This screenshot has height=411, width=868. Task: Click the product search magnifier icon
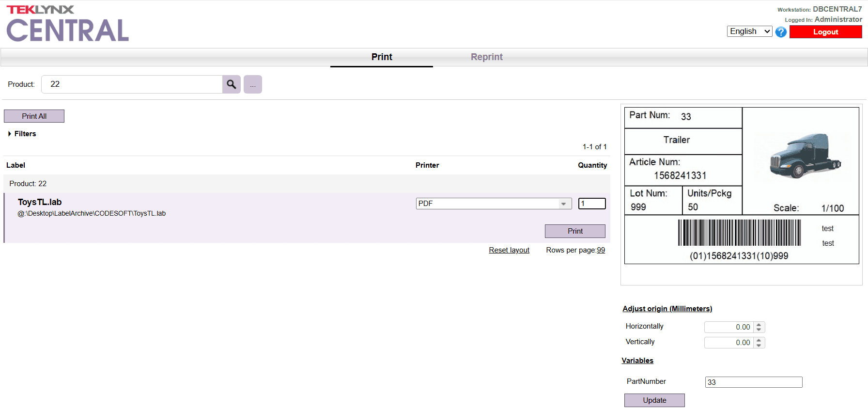[232, 84]
